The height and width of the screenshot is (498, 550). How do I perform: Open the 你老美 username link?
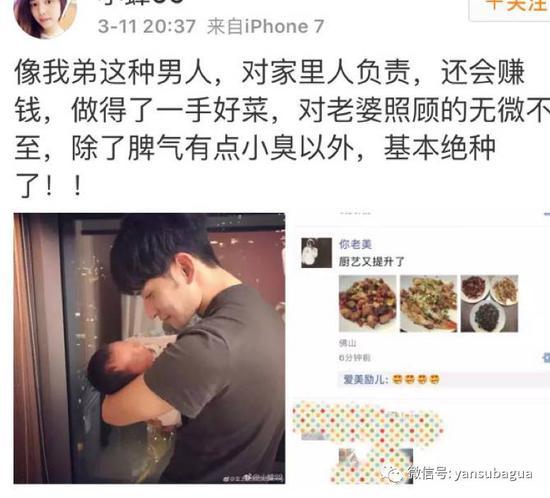tap(355, 244)
